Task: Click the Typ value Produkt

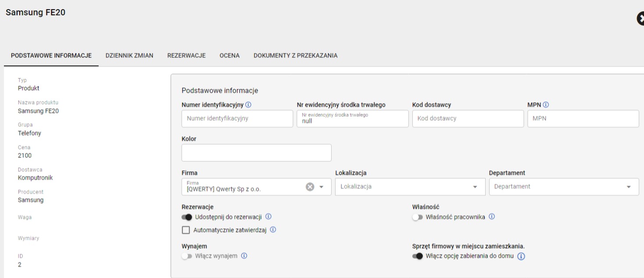Action: pos(29,88)
